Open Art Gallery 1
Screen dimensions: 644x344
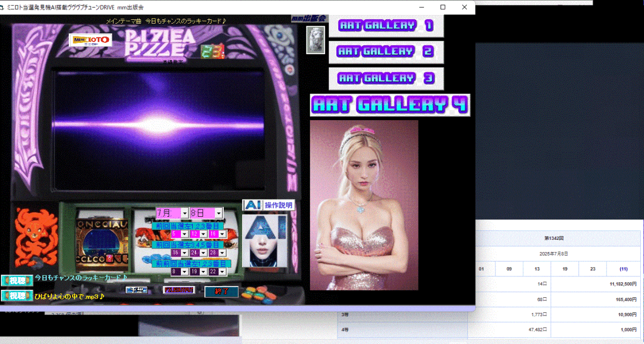pyautogui.click(x=386, y=25)
